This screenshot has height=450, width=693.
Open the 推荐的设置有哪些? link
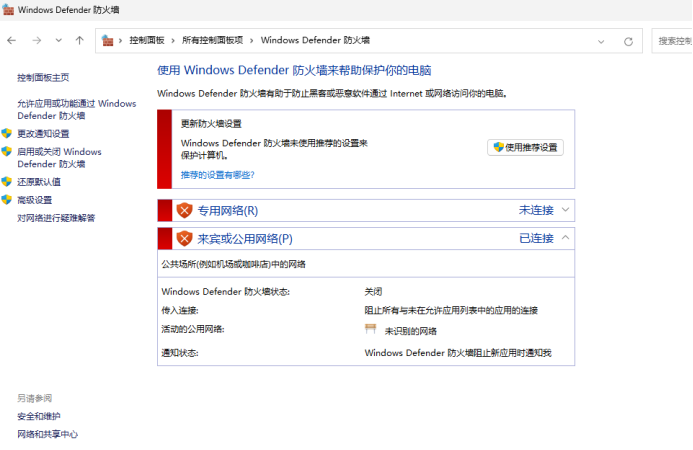(217, 175)
